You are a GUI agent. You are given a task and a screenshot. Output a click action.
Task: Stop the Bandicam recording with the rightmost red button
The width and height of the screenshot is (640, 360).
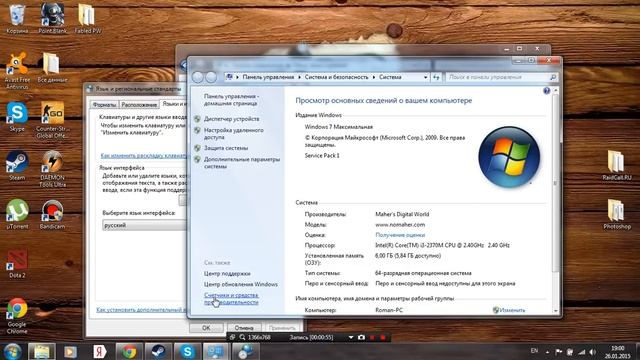click(383, 338)
